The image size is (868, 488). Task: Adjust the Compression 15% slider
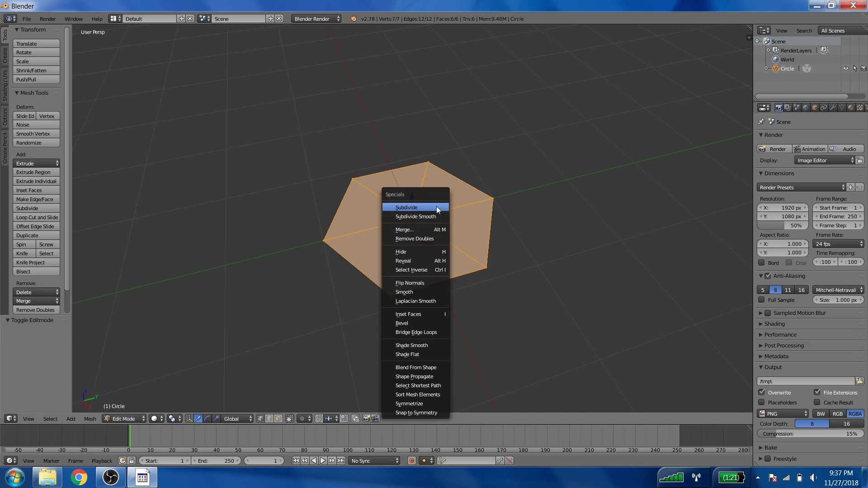811,433
